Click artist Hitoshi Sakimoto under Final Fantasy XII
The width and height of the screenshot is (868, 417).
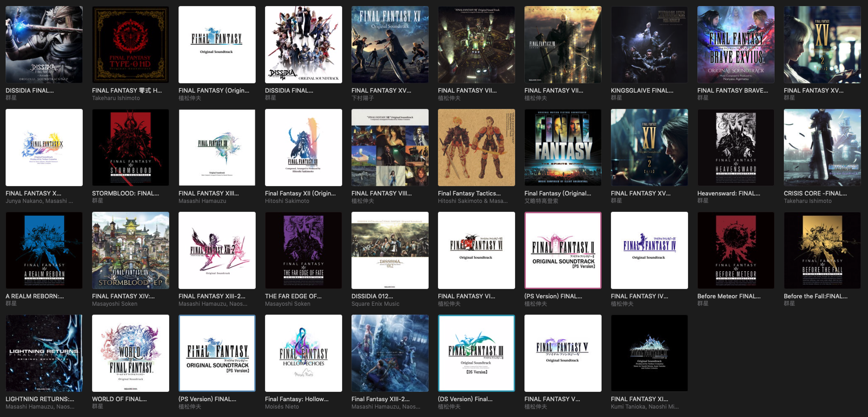[x=287, y=201]
